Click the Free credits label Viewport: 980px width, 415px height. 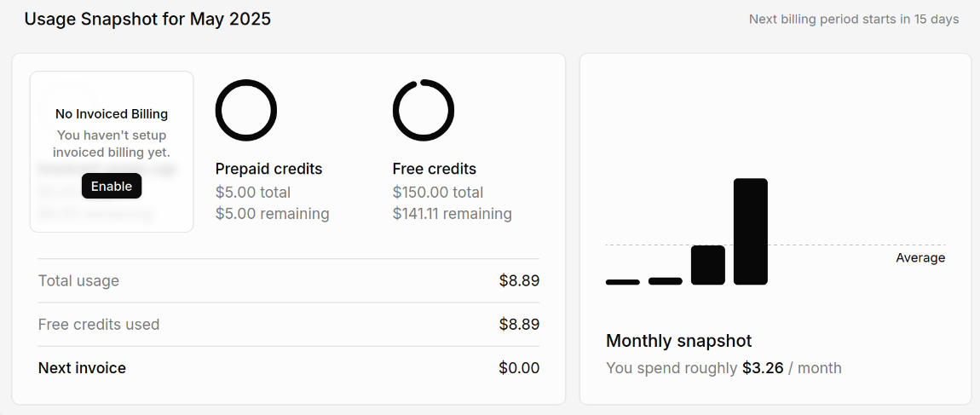(x=435, y=169)
